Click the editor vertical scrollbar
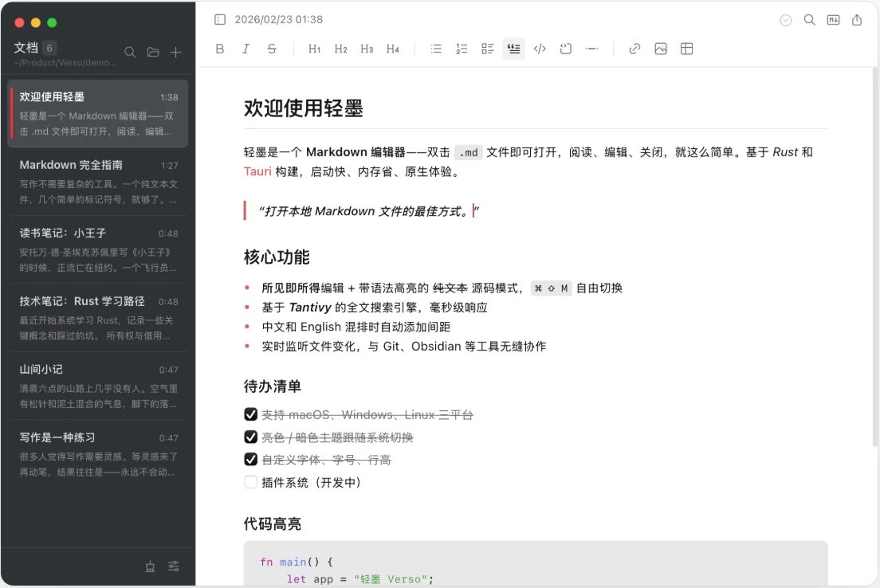880x588 pixels. coord(875,257)
